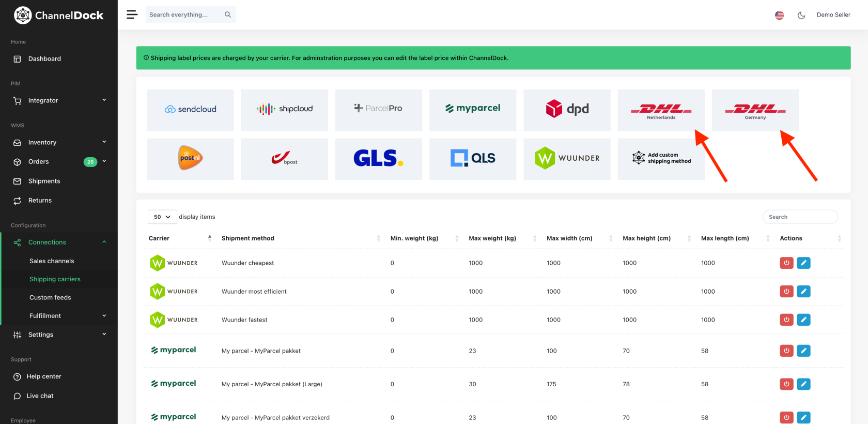Focus the table Search field
This screenshot has width=868, height=424.
800,217
